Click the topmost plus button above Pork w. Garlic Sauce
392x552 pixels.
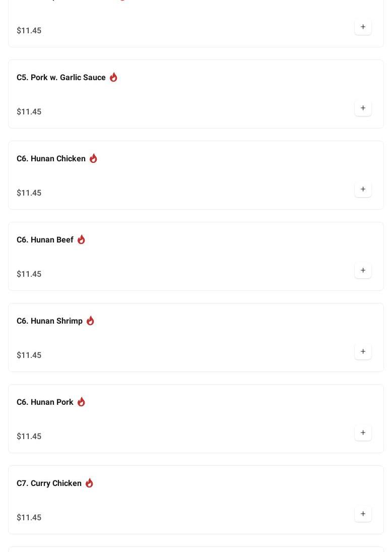[363, 27]
